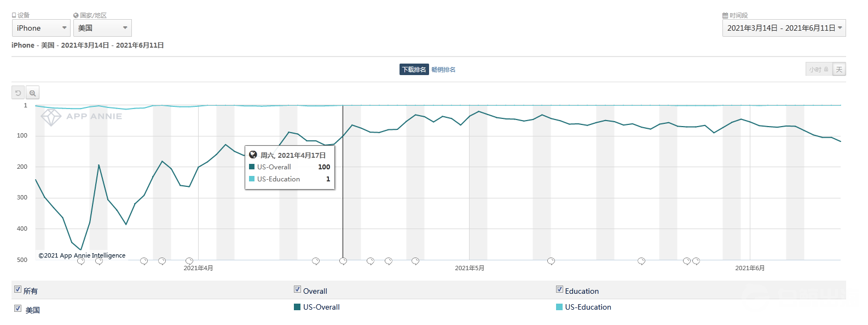Open the date range dropdown

[784, 28]
